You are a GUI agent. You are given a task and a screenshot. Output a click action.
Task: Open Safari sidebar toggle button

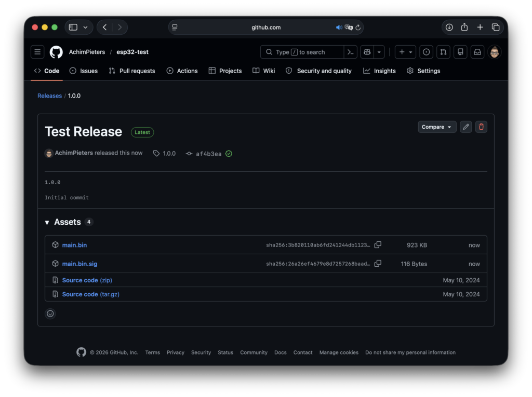pos(73,28)
